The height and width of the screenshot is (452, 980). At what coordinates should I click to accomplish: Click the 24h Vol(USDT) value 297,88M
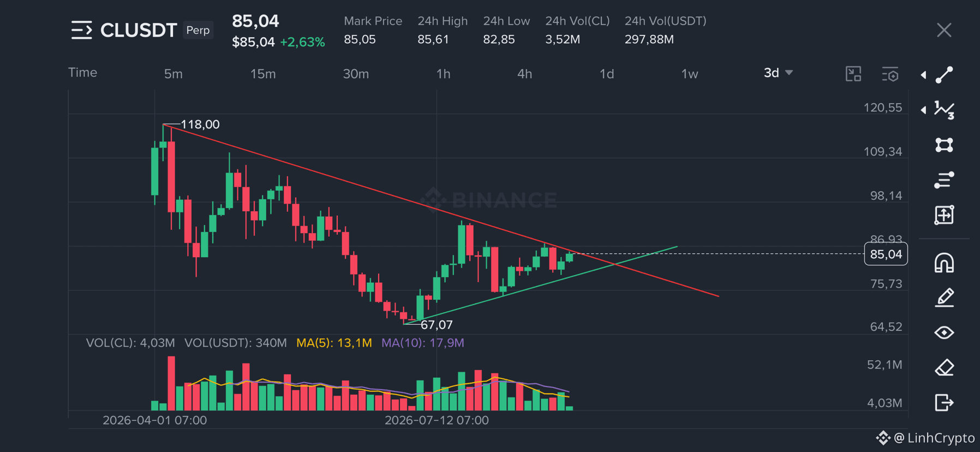(x=649, y=39)
